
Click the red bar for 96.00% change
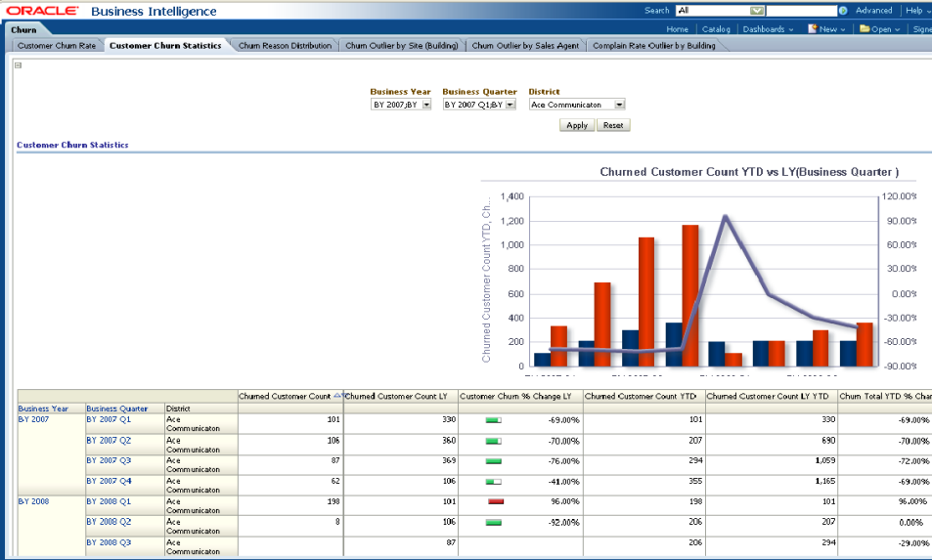coord(496,501)
